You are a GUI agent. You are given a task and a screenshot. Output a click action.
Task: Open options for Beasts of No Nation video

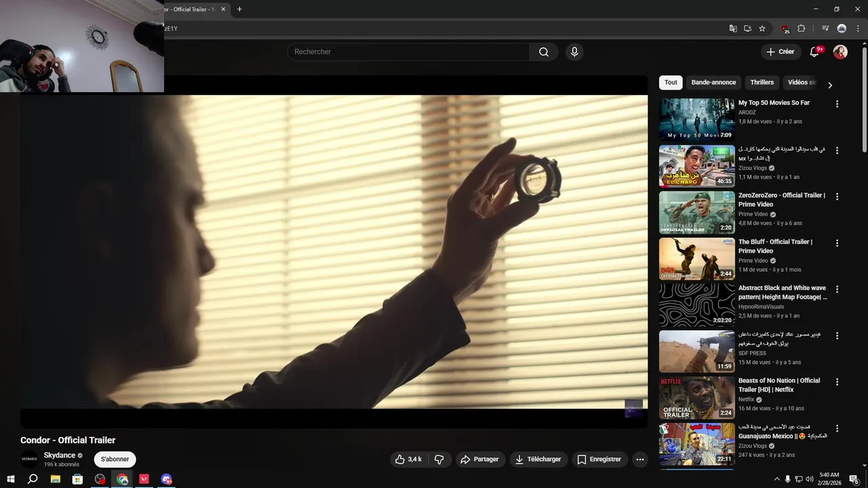pos(837,382)
